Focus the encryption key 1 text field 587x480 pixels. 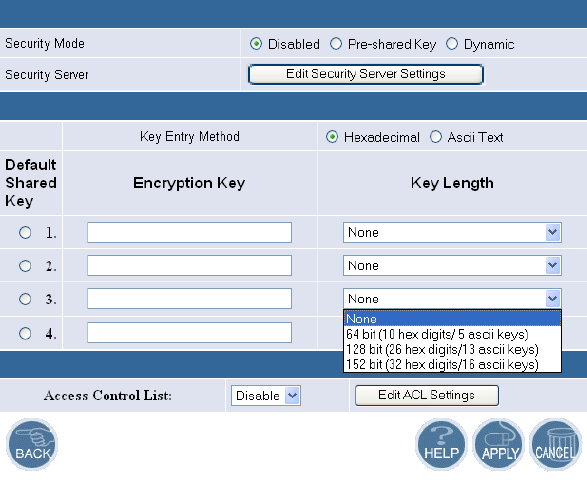click(189, 233)
